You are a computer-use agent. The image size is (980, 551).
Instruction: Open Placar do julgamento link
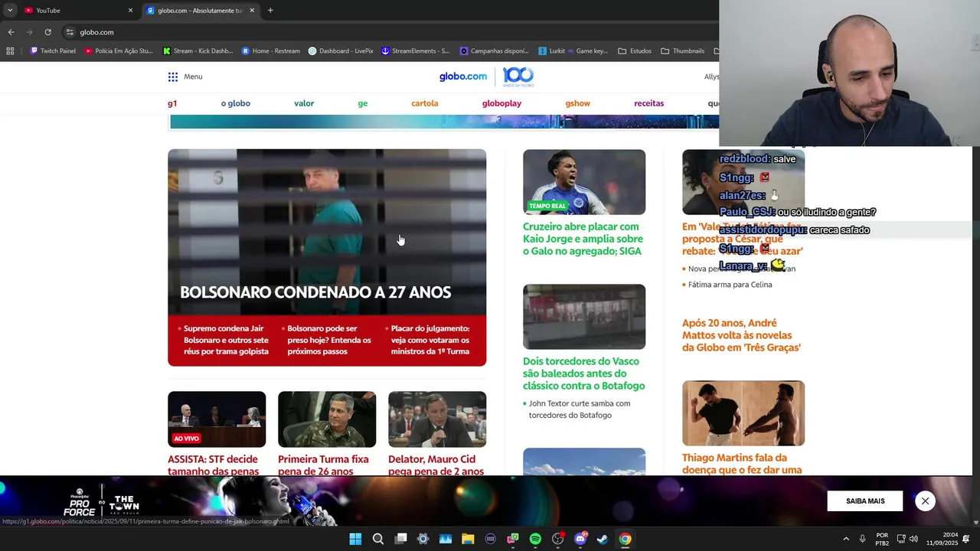[x=430, y=340]
